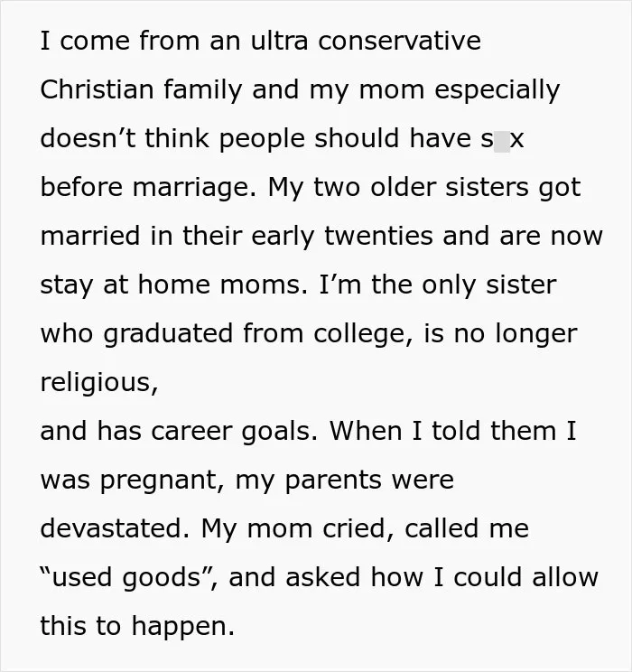Viewport: 632px width, 672px height.
Task: Click the word "college" in the text
Action: pos(359,334)
